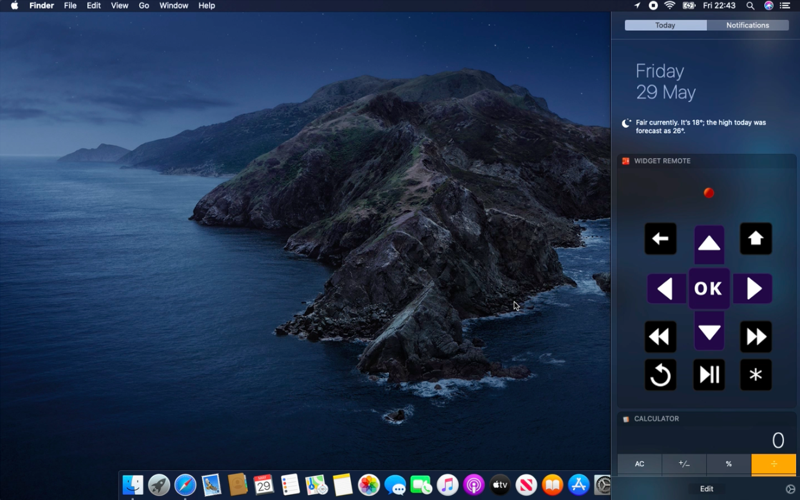Switch to the Notifications tab
This screenshot has height=500, width=800.
[x=747, y=25]
